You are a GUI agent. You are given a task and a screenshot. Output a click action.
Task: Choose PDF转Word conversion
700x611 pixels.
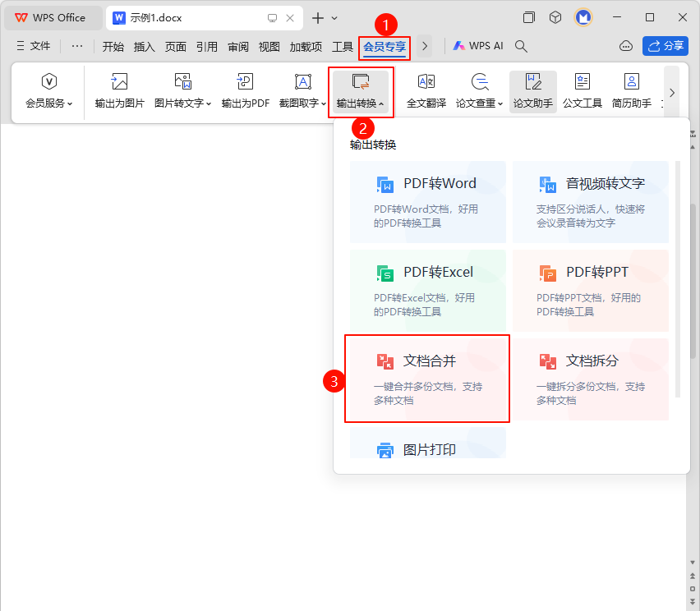pos(427,201)
